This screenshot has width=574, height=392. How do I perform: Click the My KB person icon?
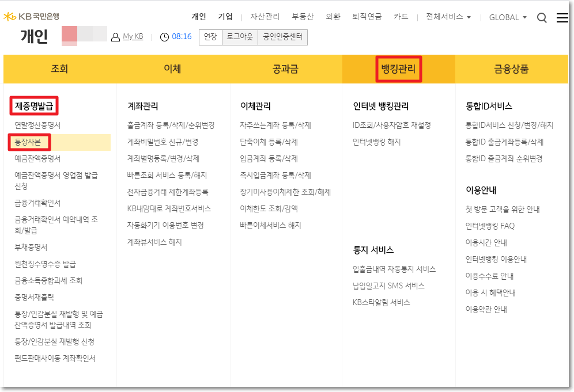coord(114,37)
